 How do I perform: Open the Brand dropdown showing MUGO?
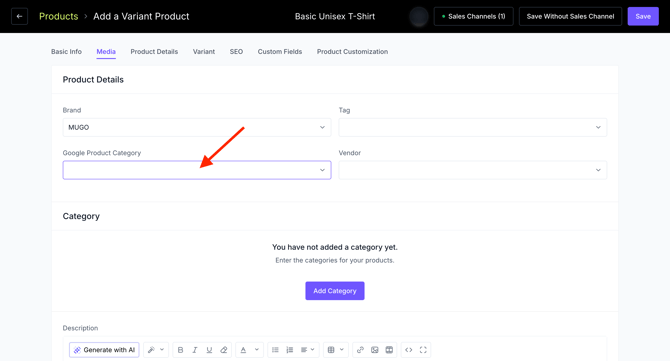197,127
